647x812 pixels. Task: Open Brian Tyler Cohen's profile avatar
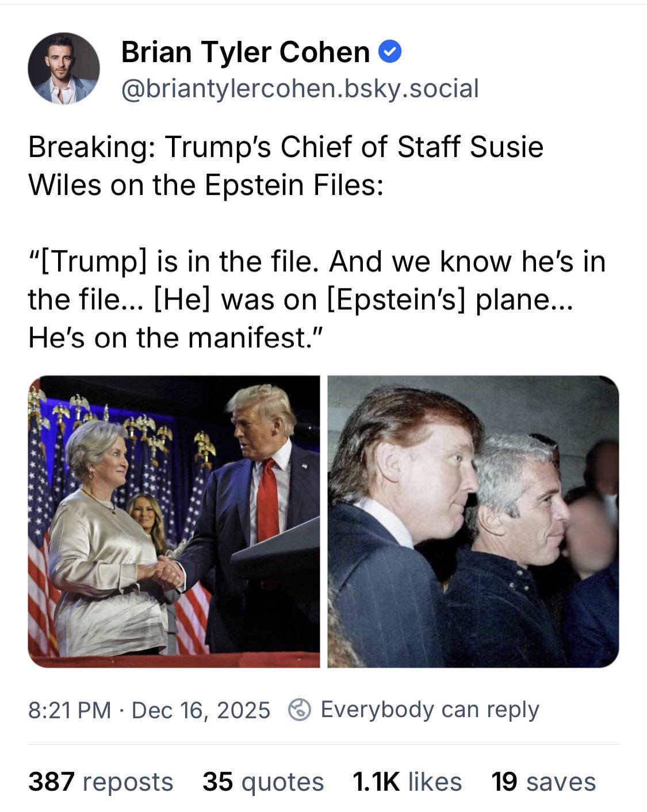coord(63,68)
